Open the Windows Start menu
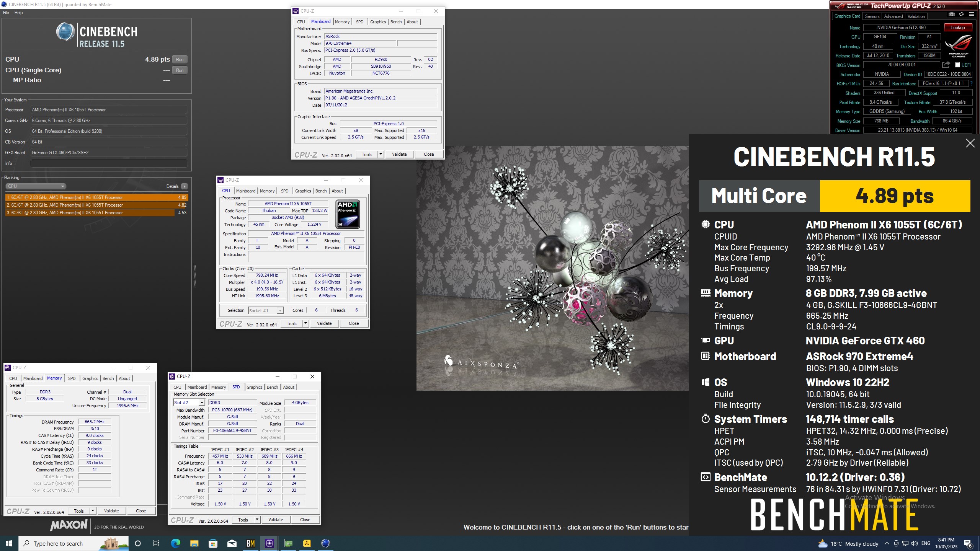This screenshot has width=980, height=551. point(9,543)
